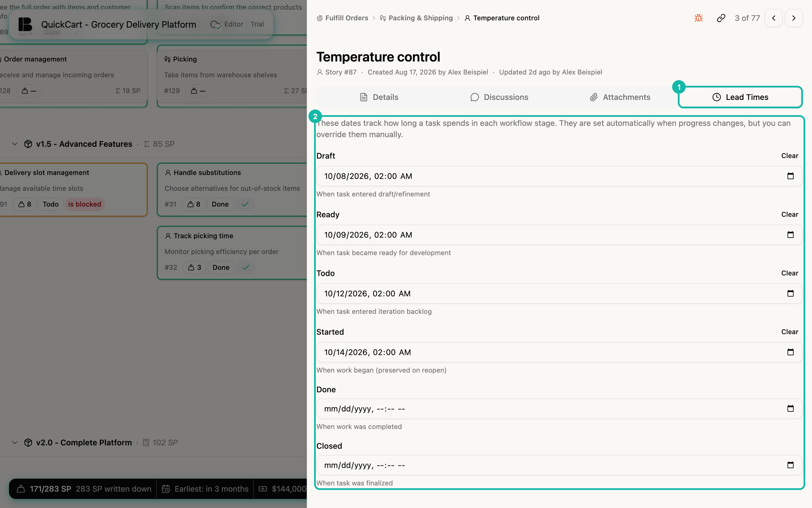
Task: Click Done status on Track picking time
Action: (x=221, y=268)
